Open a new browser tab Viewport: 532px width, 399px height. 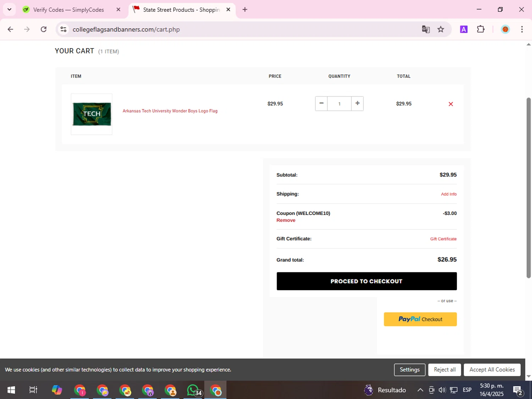point(245,10)
